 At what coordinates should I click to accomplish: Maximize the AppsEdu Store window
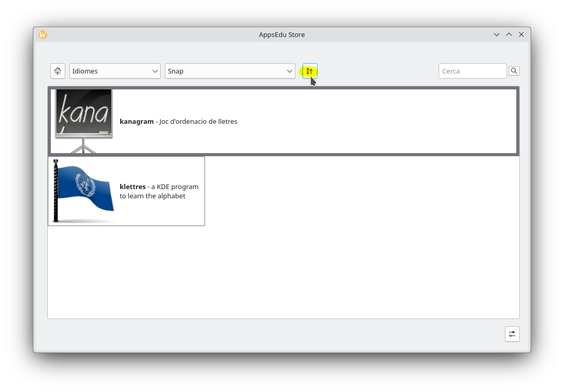coord(509,34)
